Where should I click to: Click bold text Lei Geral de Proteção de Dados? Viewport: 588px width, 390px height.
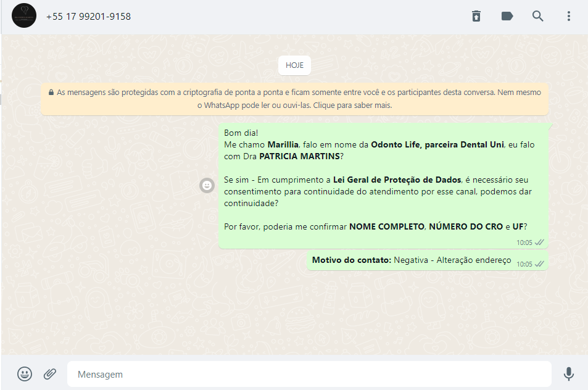[x=397, y=180]
